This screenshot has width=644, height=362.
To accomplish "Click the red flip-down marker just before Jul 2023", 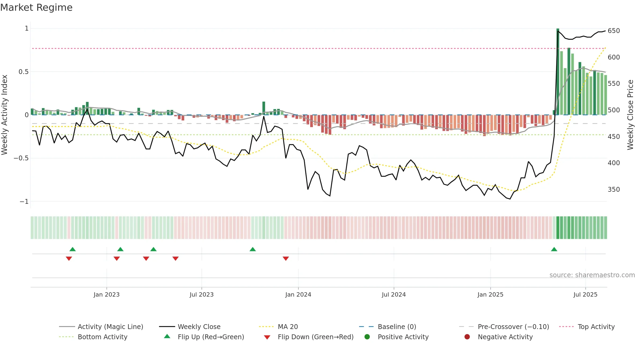I will 175,258.
